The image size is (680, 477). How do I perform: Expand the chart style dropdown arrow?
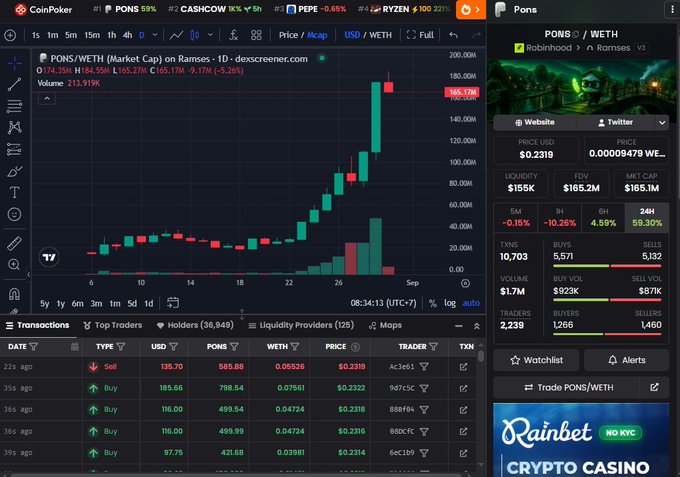point(210,35)
